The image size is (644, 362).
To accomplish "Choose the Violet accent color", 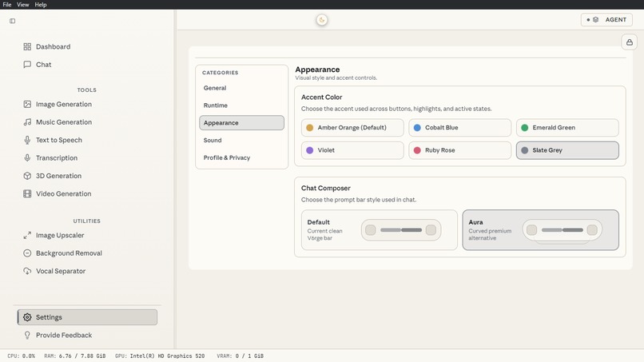I will (x=352, y=150).
